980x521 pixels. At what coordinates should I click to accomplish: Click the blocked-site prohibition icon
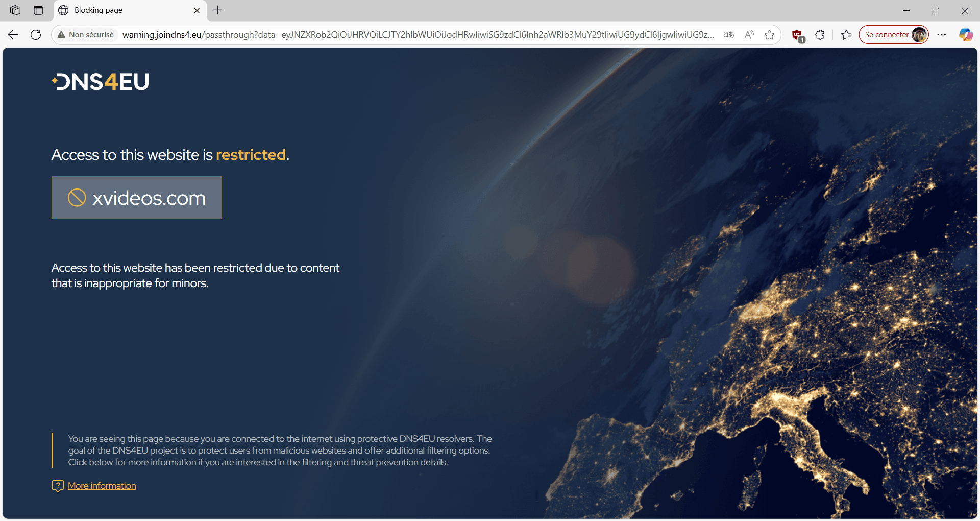tap(77, 197)
